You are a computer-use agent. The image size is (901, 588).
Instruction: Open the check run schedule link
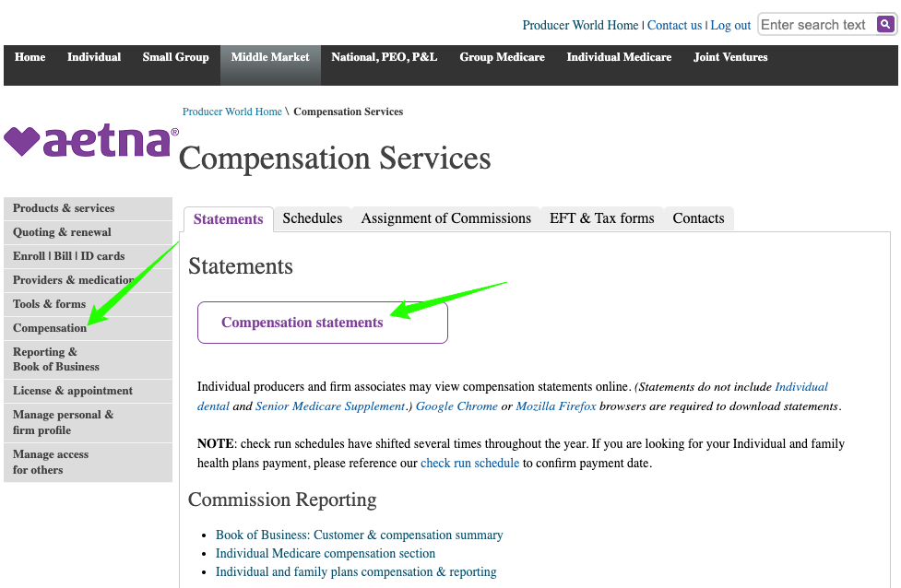point(469,464)
